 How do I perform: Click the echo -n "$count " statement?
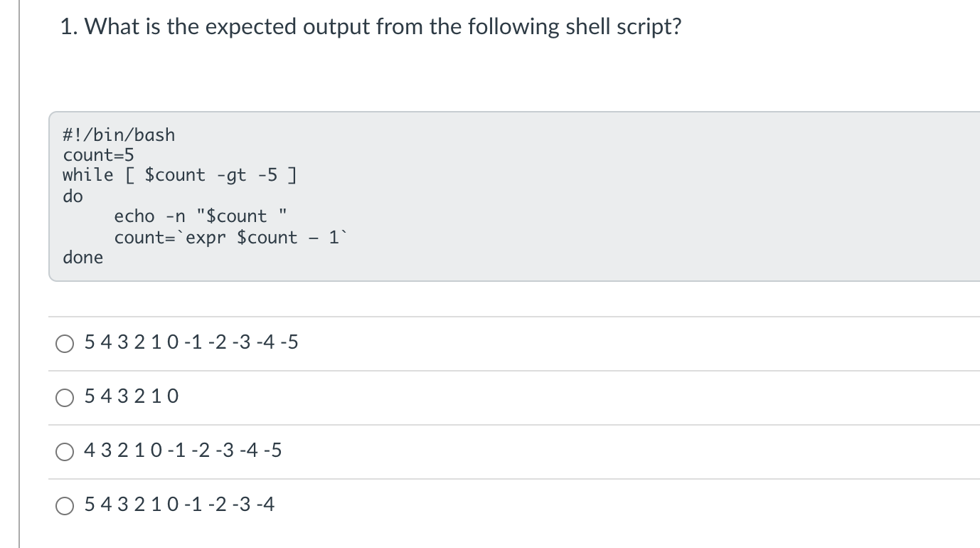click(201, 216)
